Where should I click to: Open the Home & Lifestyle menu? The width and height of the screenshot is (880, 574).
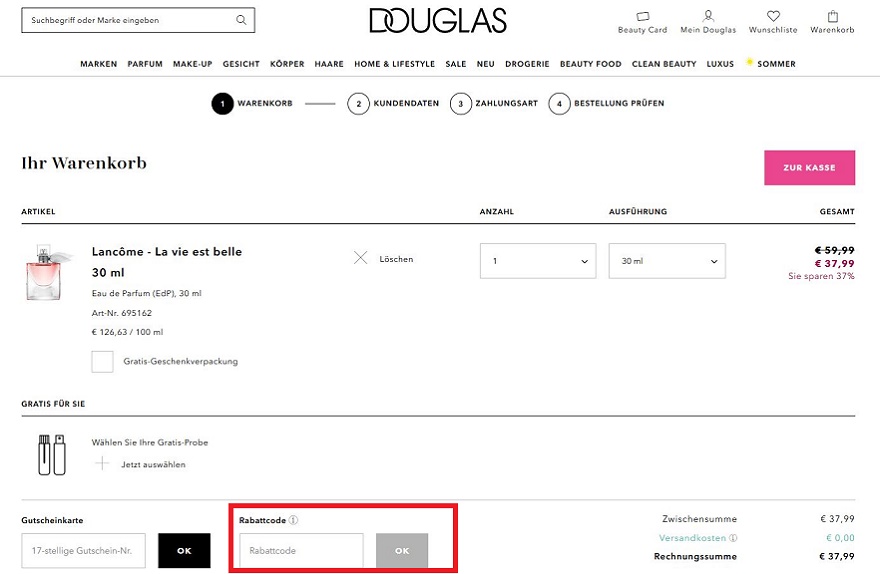[x=395, y=64]
